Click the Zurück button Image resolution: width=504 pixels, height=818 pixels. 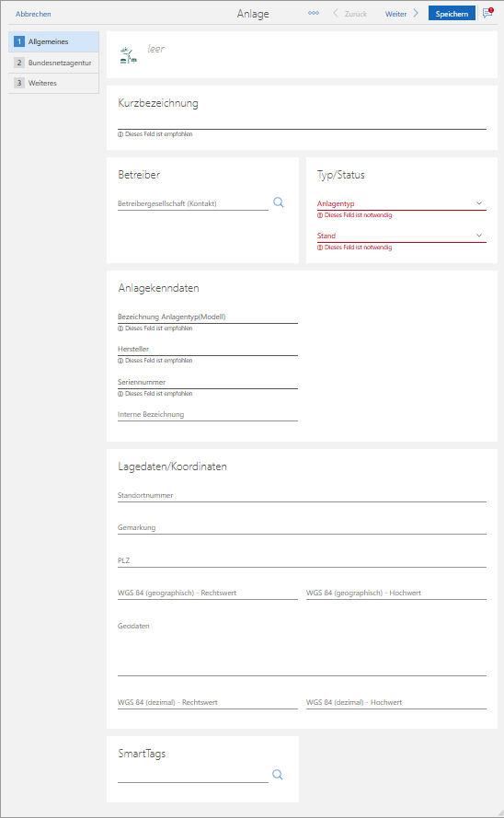(355, 14)
